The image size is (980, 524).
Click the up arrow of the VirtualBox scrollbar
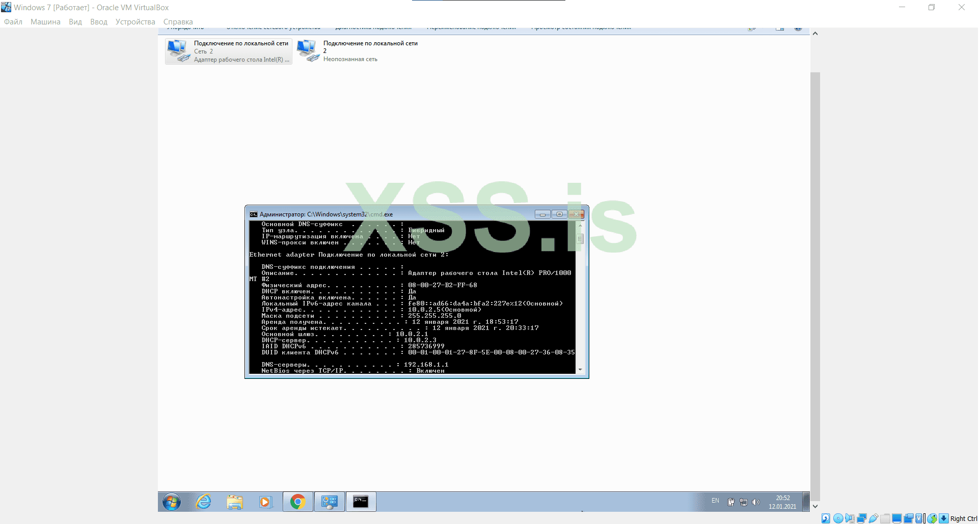click(x=815, y=34)
